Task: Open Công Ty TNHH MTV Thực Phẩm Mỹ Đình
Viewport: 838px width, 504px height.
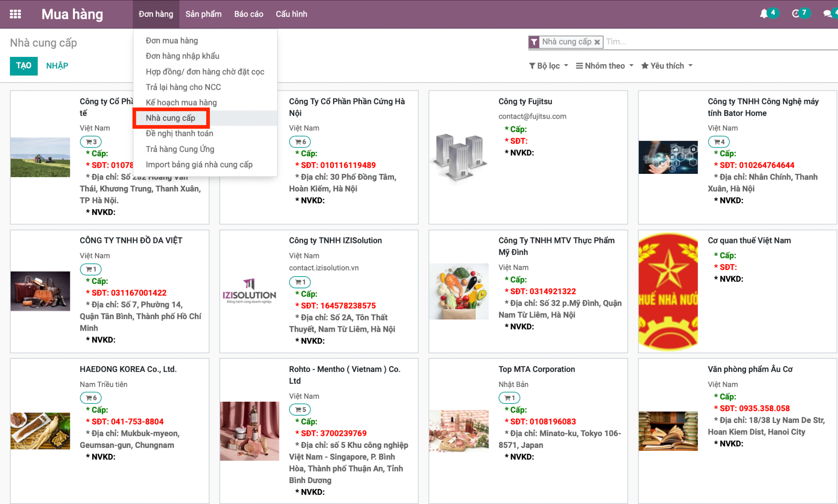Action: [x=556, y=246]
